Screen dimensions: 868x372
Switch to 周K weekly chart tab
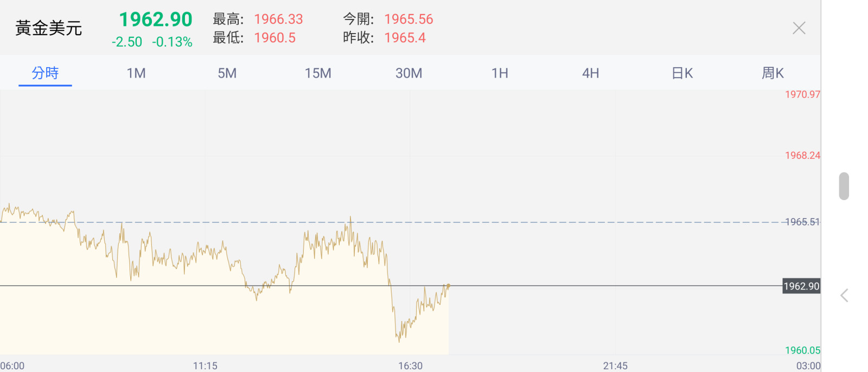pos(773,73)
